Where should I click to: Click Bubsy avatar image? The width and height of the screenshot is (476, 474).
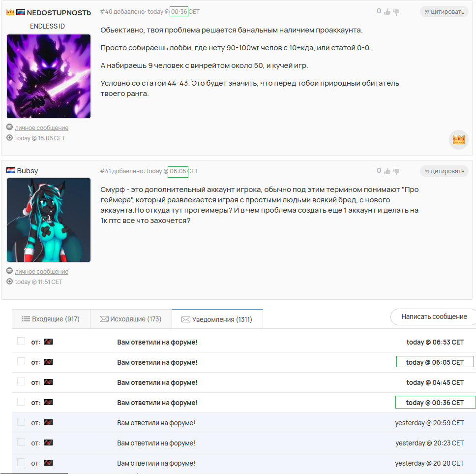click(x=49, y=220)
